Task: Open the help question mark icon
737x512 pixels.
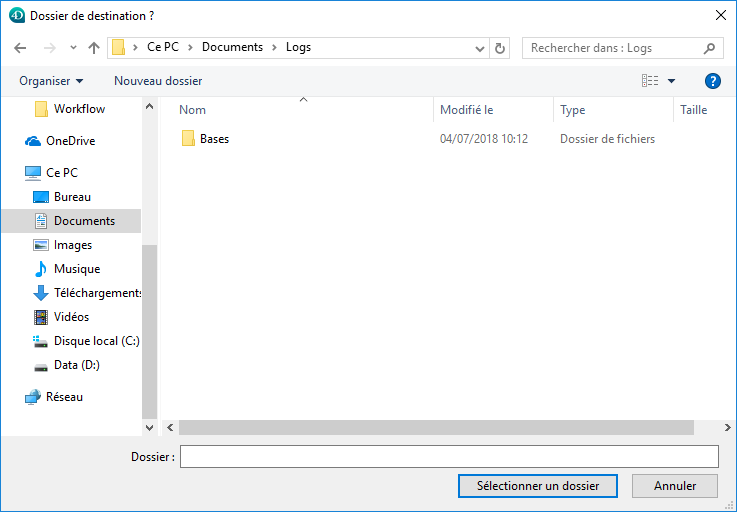Action: 713,81
